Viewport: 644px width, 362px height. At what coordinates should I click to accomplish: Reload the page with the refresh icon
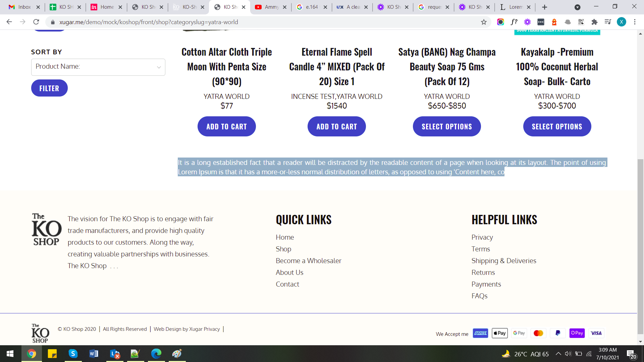point(36,22)
